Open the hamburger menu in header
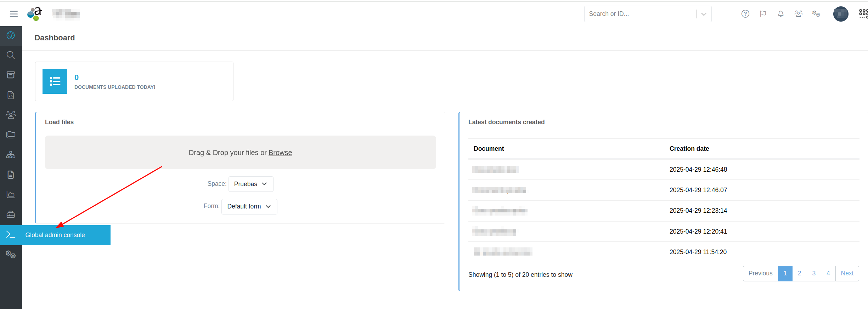 pos(14,14)
